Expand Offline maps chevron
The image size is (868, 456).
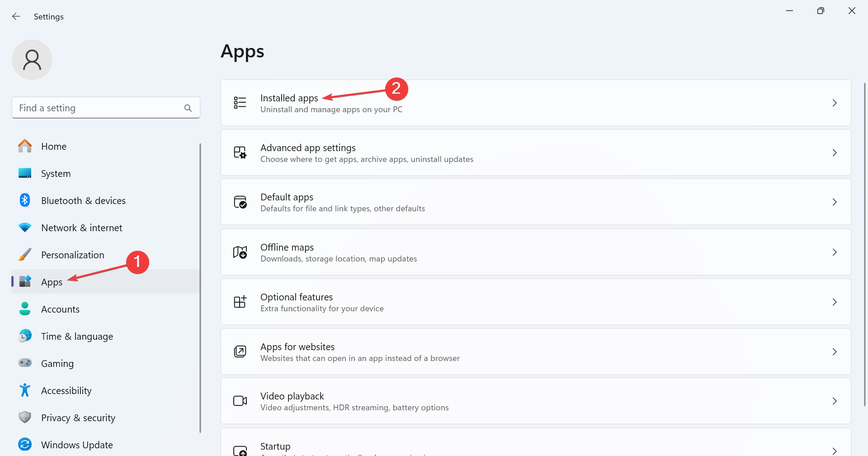pos(835,252)
